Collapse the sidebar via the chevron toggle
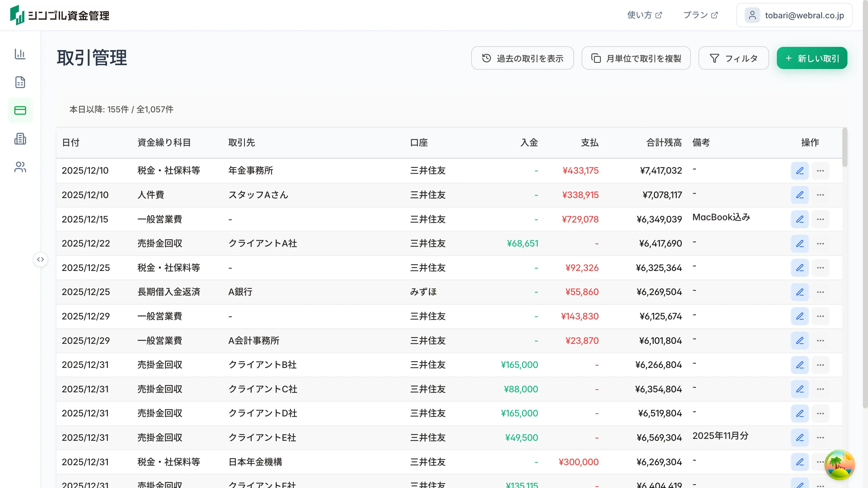This screenshot has height=488, width=868. point(41,259)
